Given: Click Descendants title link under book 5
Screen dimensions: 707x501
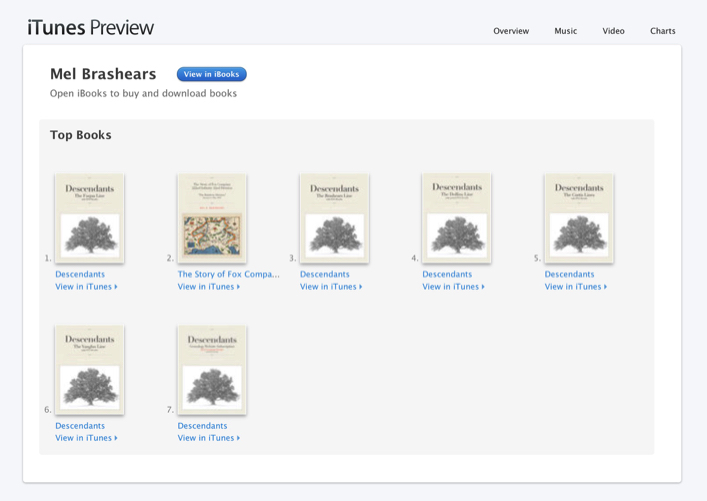Looking at the screenshot, I should [569, 274].
